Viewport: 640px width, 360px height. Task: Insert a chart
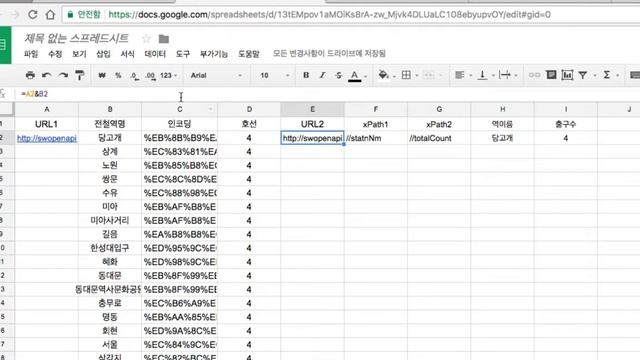pos(567,75)
